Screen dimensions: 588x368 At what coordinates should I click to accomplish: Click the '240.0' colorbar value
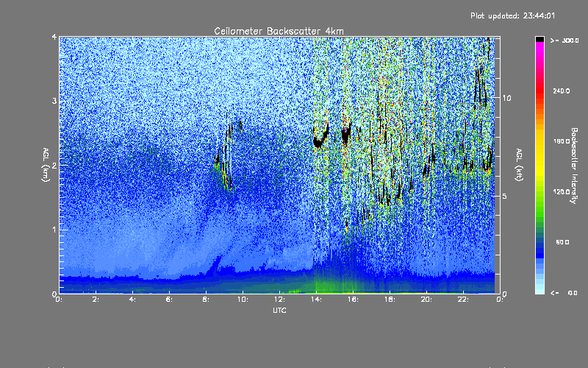pyautogui.click(x=562, y=91)
